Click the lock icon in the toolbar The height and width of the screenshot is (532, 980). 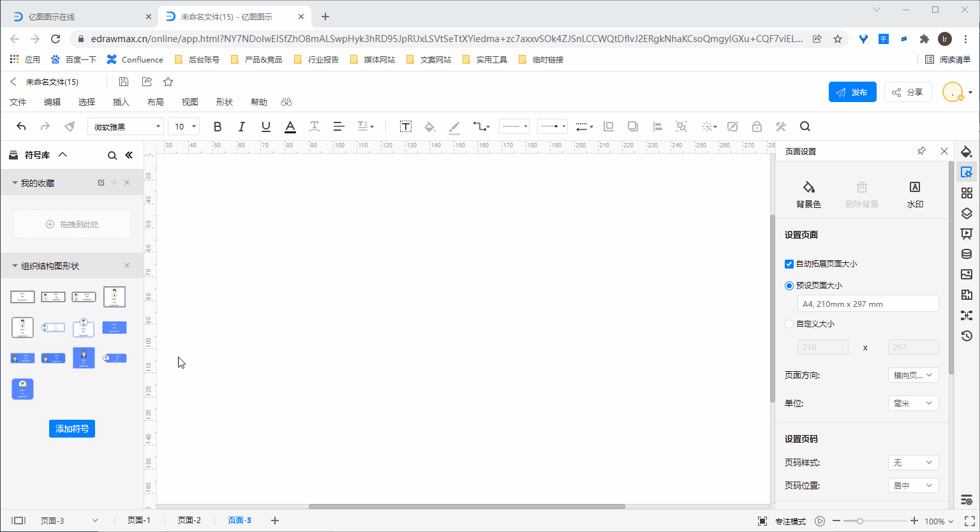[x=757, y=126]
